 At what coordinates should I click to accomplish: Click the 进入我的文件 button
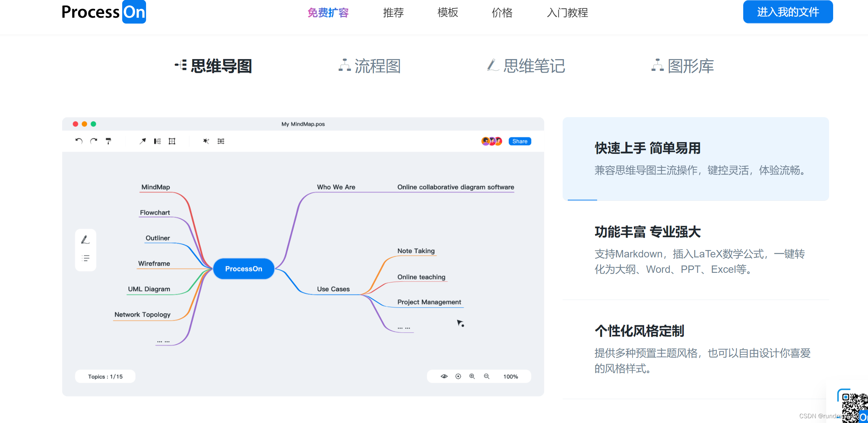click(788, 12)
